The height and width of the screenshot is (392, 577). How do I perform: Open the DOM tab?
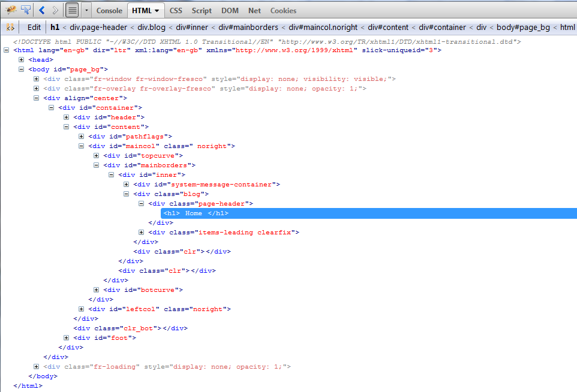coord(230,11)
